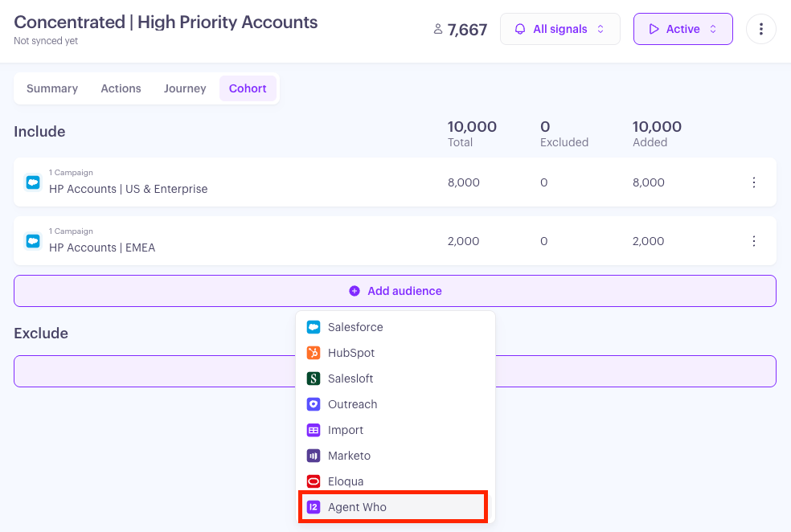Open more options for HP Accounts EMEA
The height and width of the screenshot is (532, 791).
[754, 241]
